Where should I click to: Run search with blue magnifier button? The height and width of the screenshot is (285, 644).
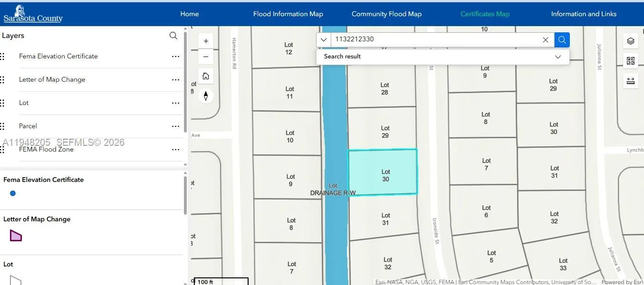562,40
